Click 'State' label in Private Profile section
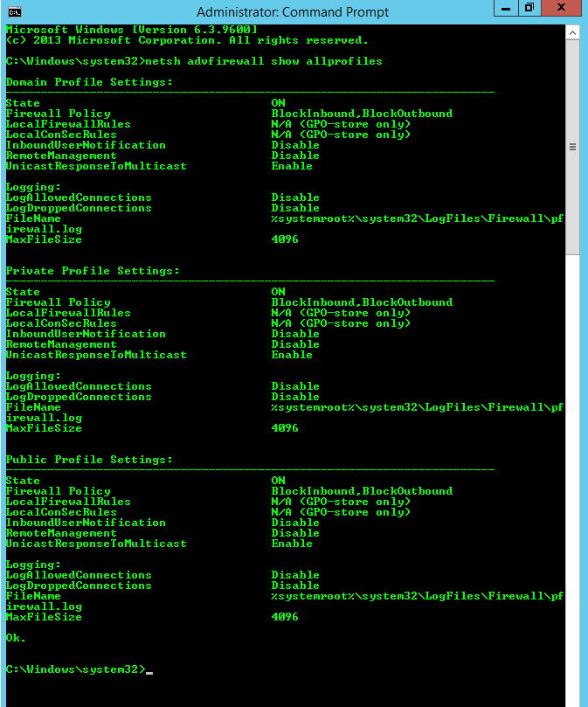This screenshot has width=588, height=707. click(23, 292)
